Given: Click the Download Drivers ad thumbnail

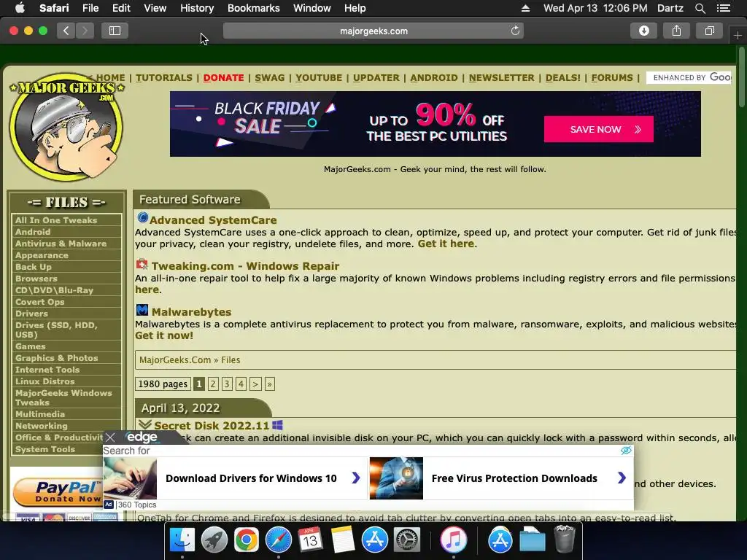Looking at the screenshot, I should tap(130, 478).
